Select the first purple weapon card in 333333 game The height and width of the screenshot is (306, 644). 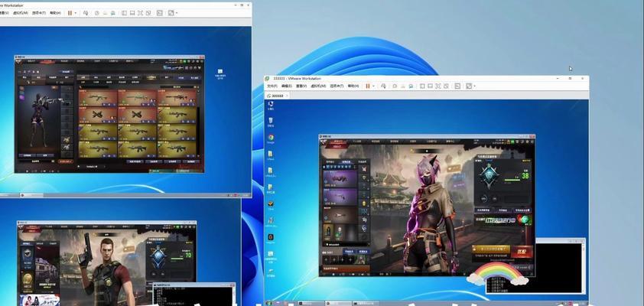(x=340, y=179)
